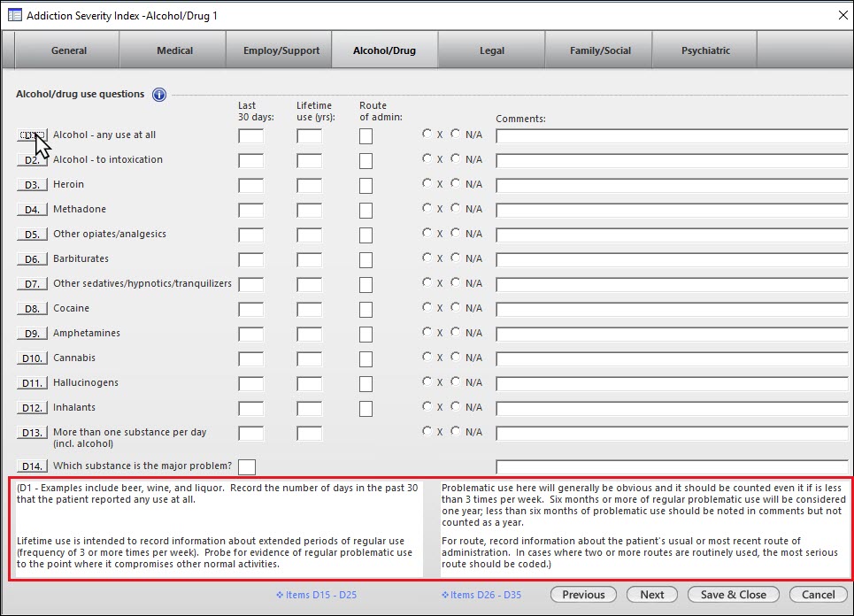Image resolution: width=854 pixels, height=616 pixels.
Task: Open the Items D26 - D35 link
Action: pos(481,595)
